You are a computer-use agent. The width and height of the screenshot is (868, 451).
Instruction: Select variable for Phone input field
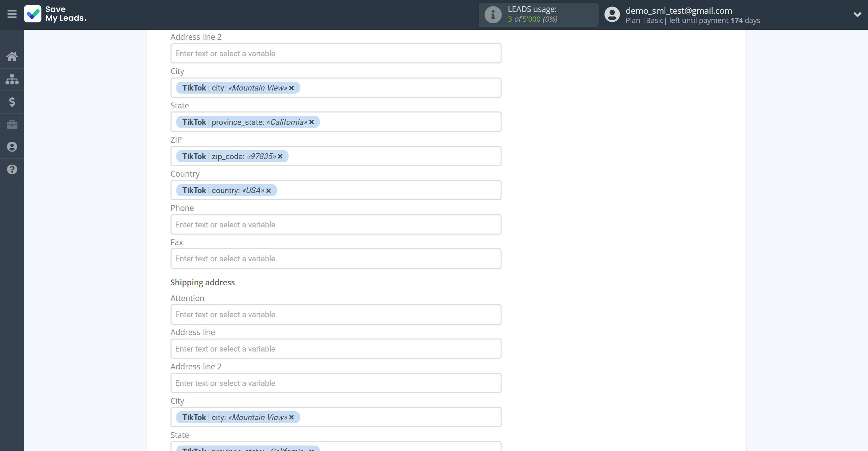336,224
